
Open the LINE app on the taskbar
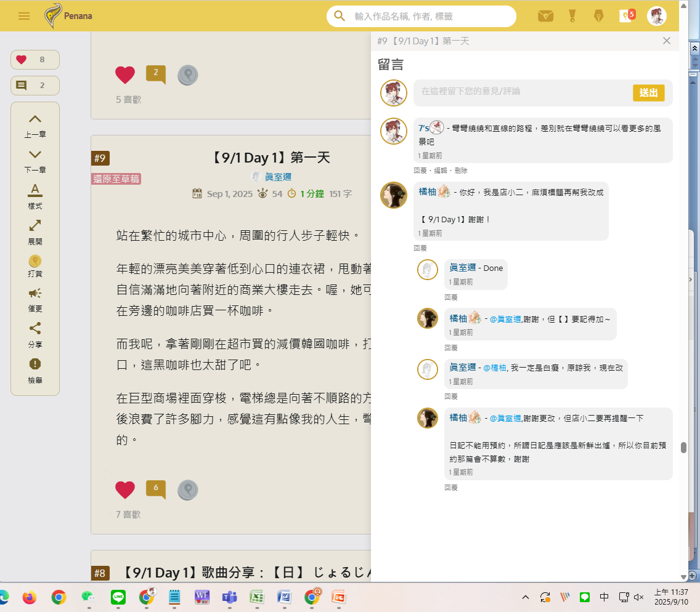tap(118, 597)
